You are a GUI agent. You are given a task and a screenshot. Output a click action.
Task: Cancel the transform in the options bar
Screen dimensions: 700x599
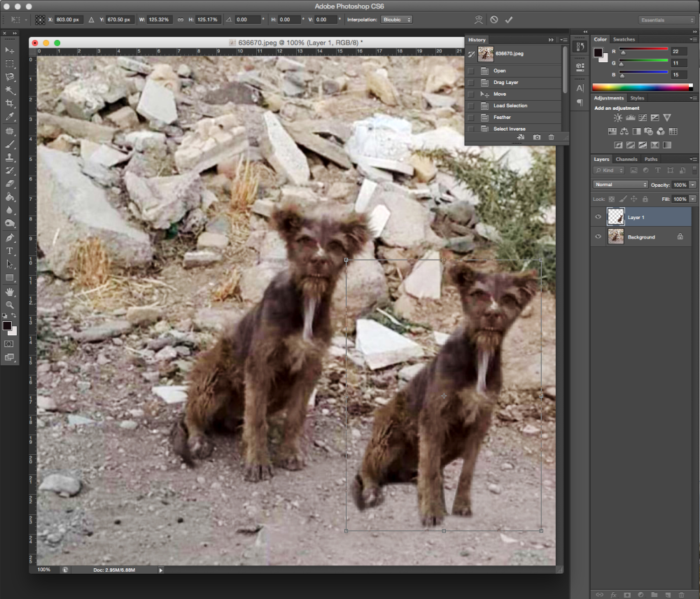point(494,20)
